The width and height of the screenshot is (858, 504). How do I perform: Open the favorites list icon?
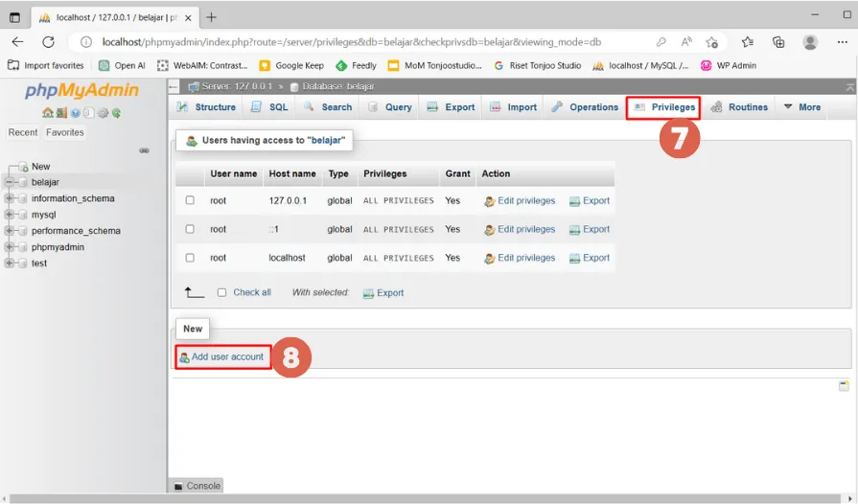[748, 42]
